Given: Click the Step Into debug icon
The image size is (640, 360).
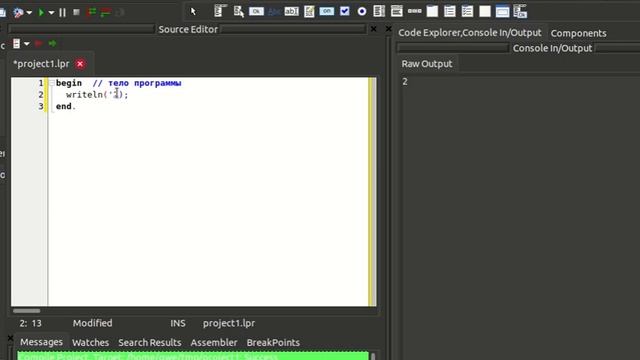Looking at the screenshot, I should coord(91,12).
